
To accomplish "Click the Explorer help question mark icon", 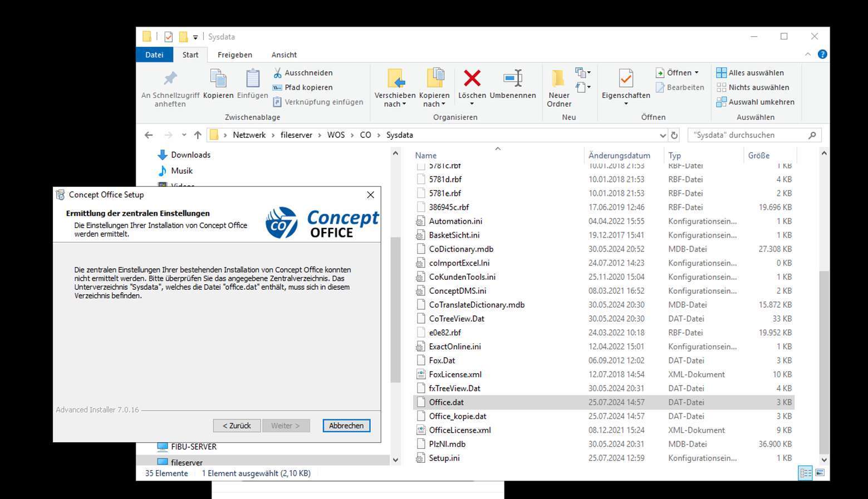I will pyautogui.click(x=822, y=54).
